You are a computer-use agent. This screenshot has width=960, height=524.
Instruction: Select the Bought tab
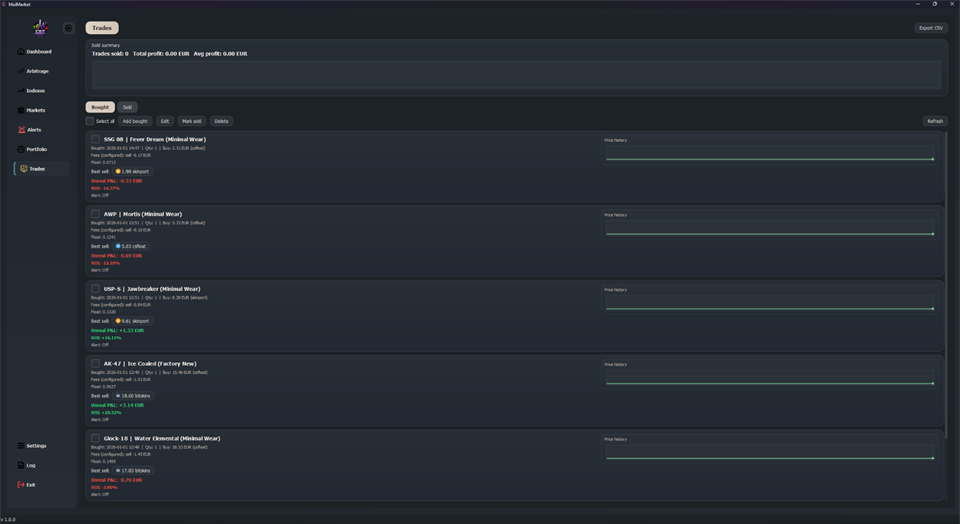click(100, 107)
